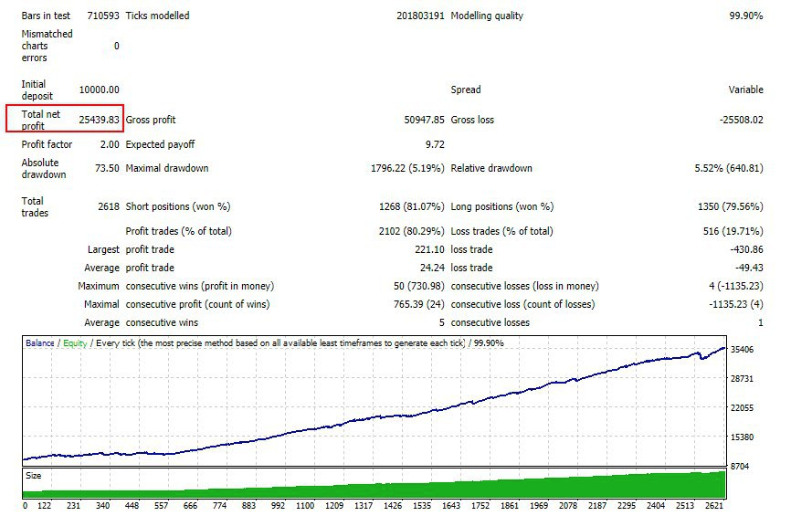Click largest loss trade value -430.86

coord(747,249)
